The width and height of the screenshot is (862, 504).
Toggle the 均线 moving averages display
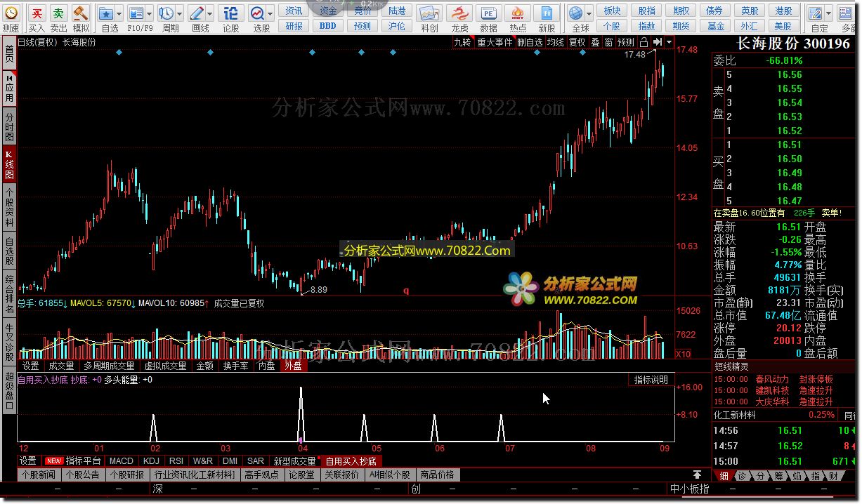click(x=556, y=42)
